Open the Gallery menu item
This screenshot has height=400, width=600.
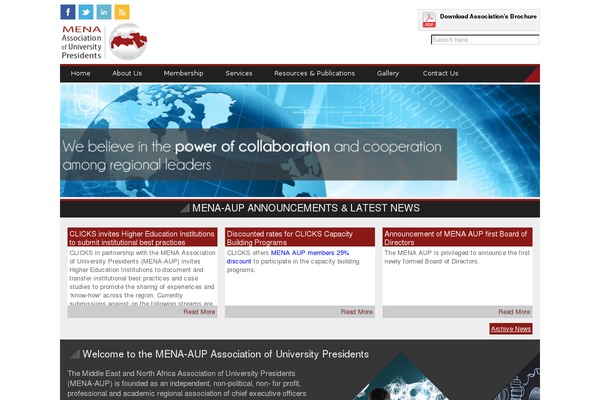388,73
